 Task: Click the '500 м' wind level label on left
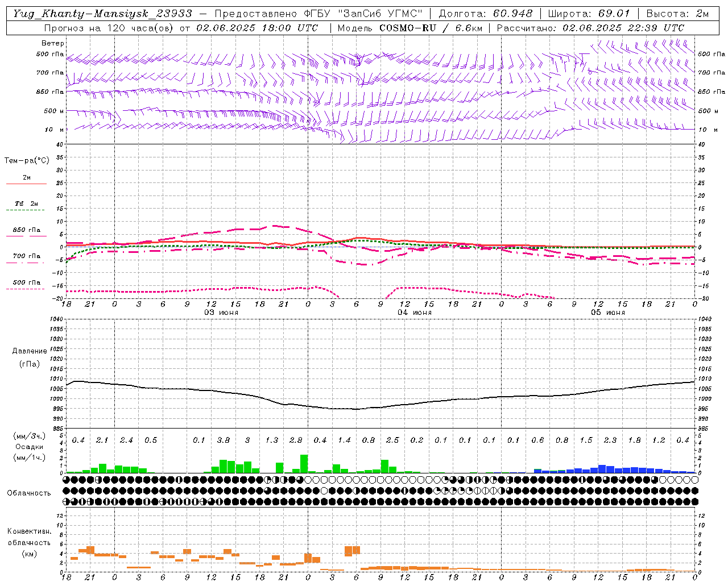[x=54, y=111]
